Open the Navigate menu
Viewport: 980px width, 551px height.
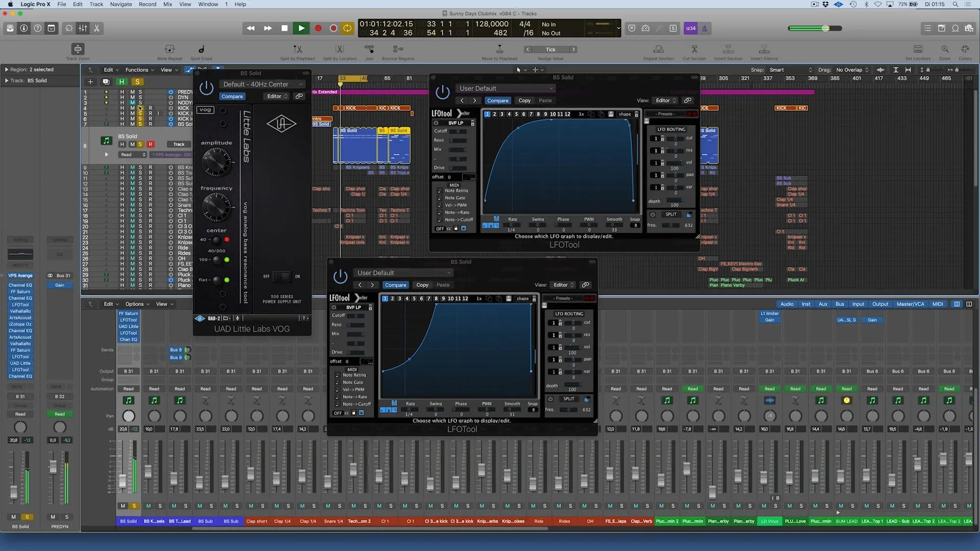click(121, 4)
